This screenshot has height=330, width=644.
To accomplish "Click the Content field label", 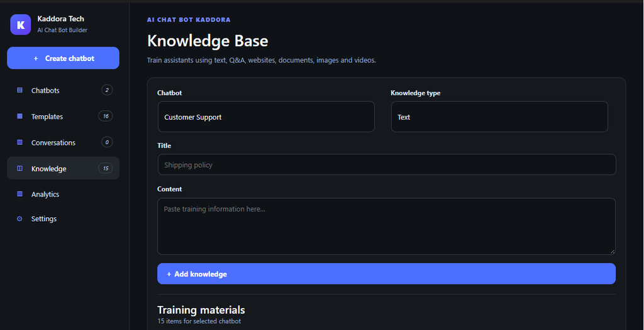I will click(170, 189).
